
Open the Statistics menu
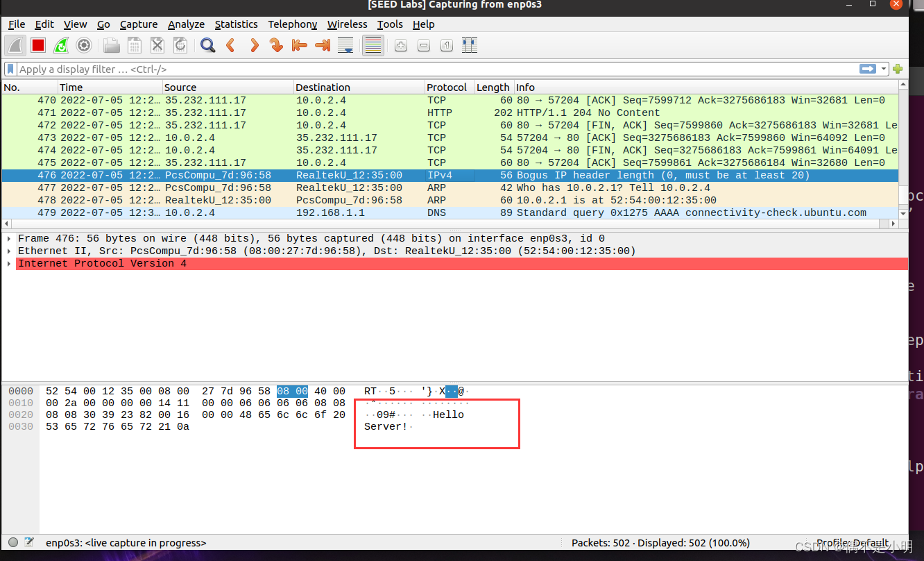click(236, 24)
